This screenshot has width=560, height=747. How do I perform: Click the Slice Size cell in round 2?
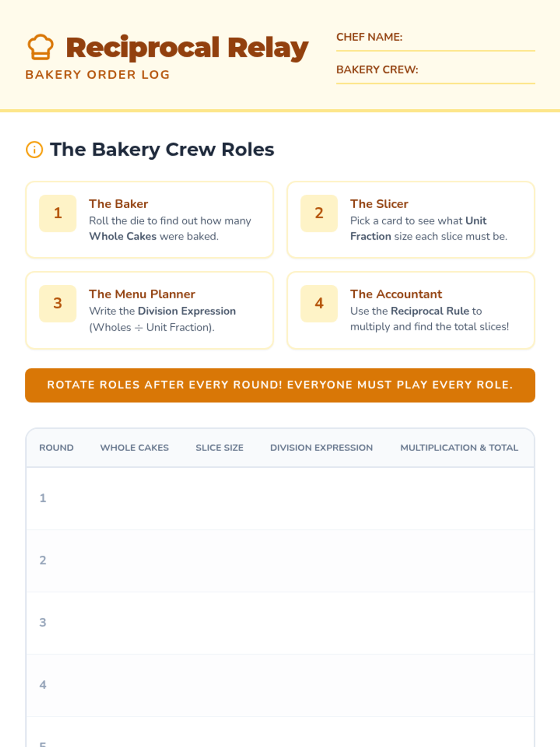pyautogui.click(x=219, y=561)
